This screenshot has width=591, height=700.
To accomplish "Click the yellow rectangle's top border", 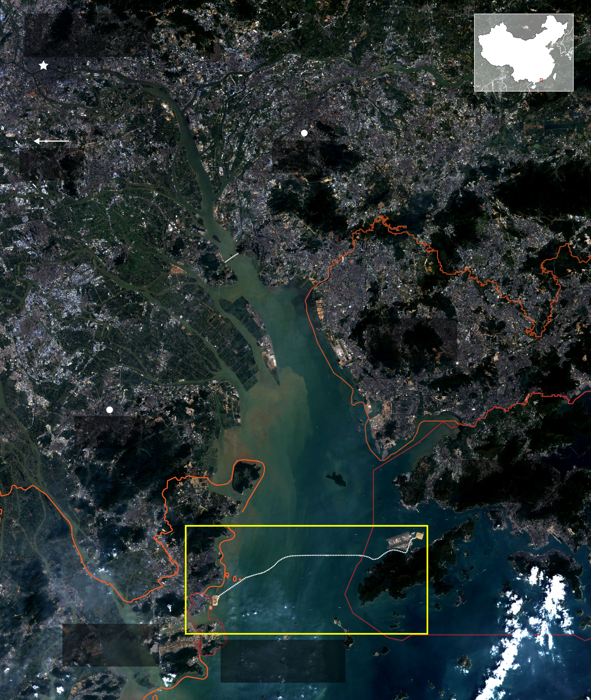I will click(306, 526).
